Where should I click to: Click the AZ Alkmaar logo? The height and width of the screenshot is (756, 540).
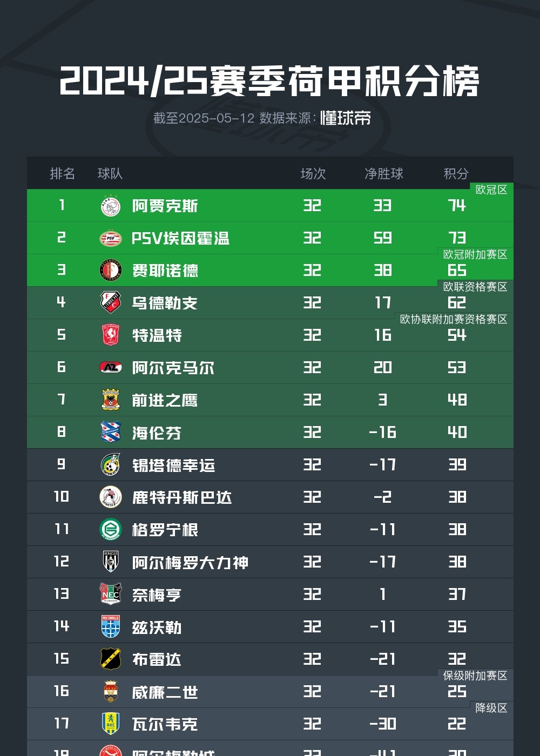111,368
